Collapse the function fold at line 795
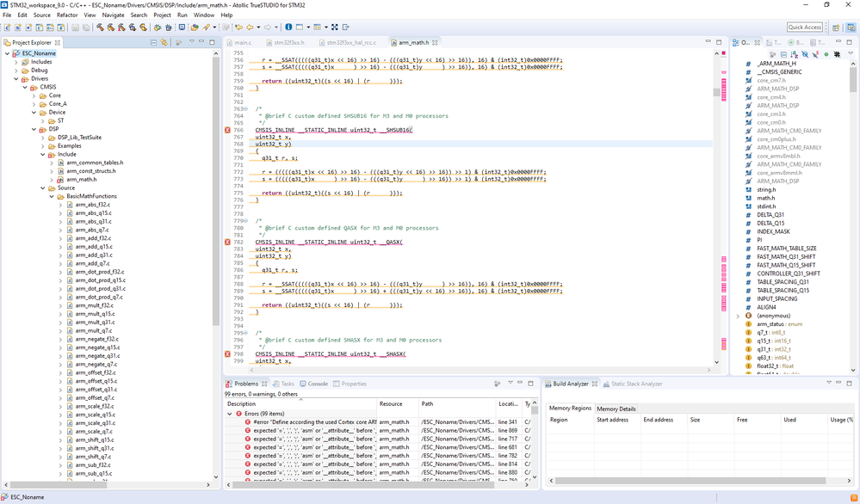This screenshot has width=860, height=504. pyautogui.click(x=245, y=333)
